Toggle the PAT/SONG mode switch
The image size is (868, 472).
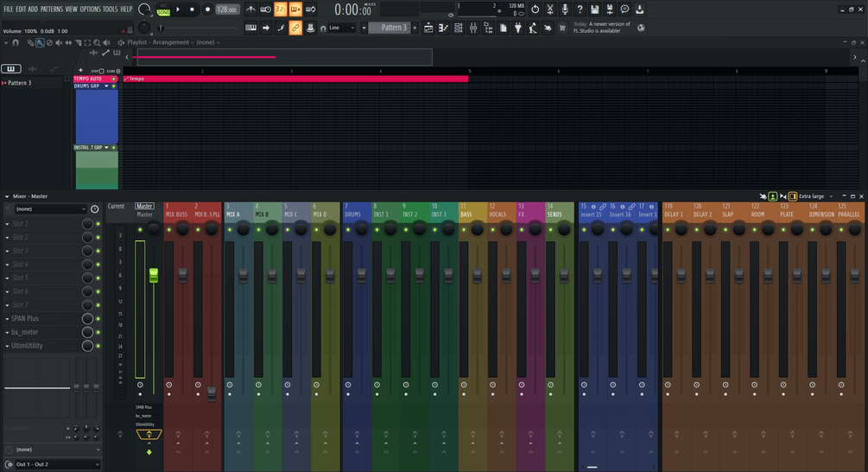163,10
